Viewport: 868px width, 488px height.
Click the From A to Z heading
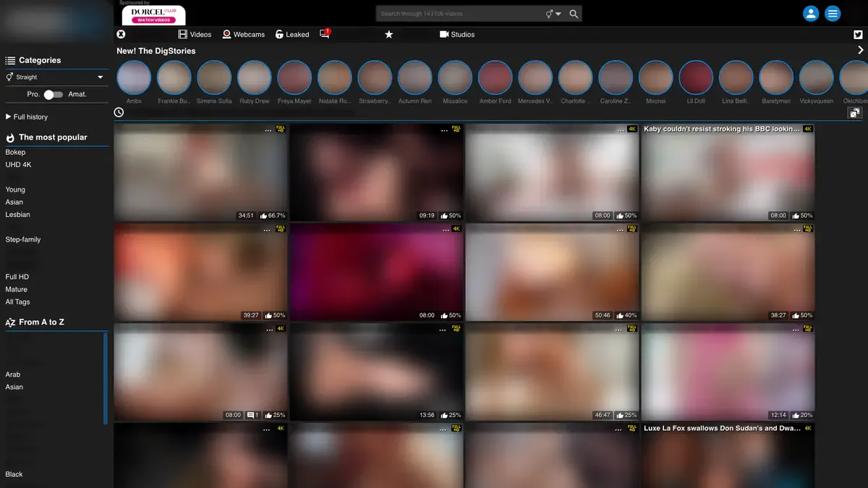point(41,322)
